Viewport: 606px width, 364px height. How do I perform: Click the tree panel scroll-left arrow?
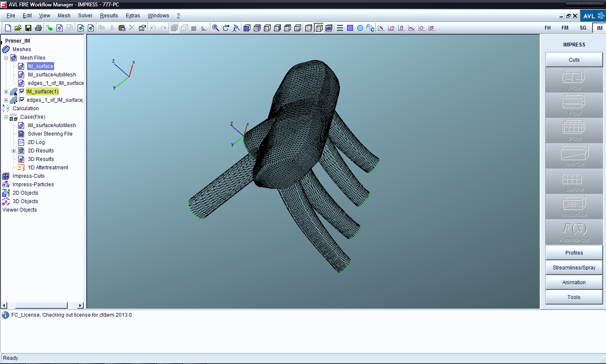point(4,305)
